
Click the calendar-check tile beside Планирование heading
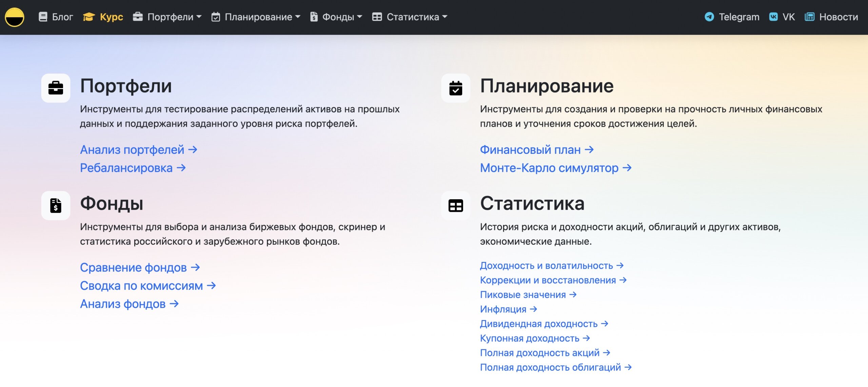click(x=456, y=88)
